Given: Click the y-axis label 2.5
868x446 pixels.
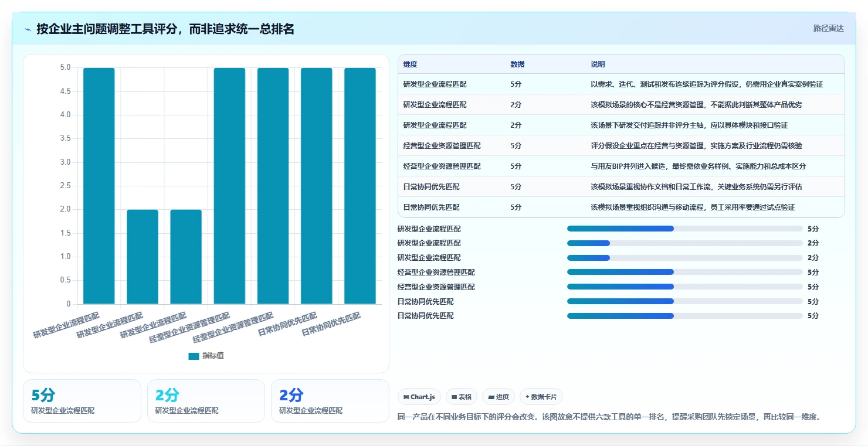Looking at the screenshot, I should (x=65, y=186).
